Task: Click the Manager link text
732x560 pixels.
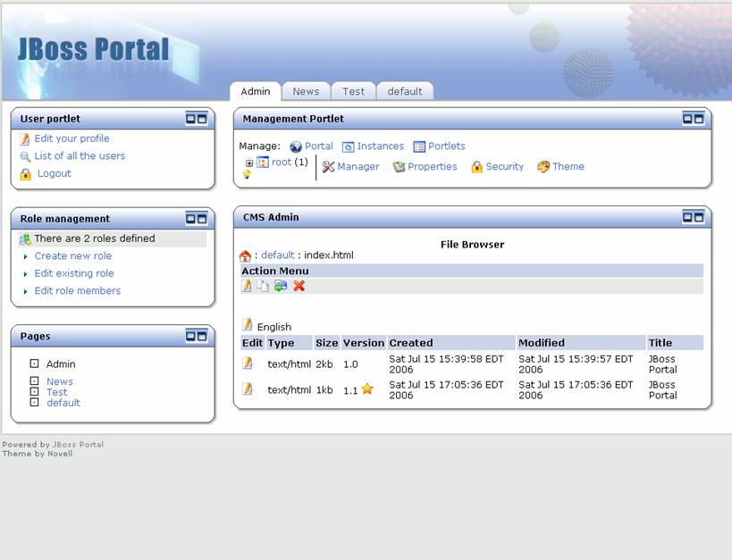Action: pos(358,166)
